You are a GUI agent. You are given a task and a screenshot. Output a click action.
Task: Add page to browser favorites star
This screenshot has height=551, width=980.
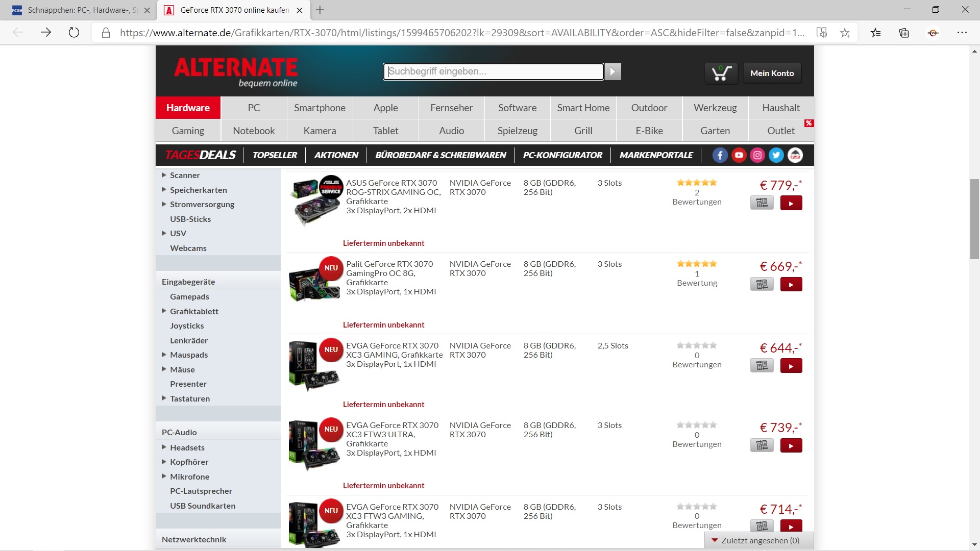pos(845,33)
